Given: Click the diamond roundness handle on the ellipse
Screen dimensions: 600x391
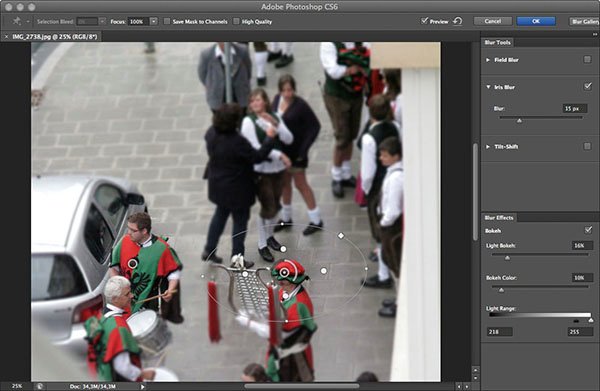Looking at the screenshot, I should click(341, 235).
